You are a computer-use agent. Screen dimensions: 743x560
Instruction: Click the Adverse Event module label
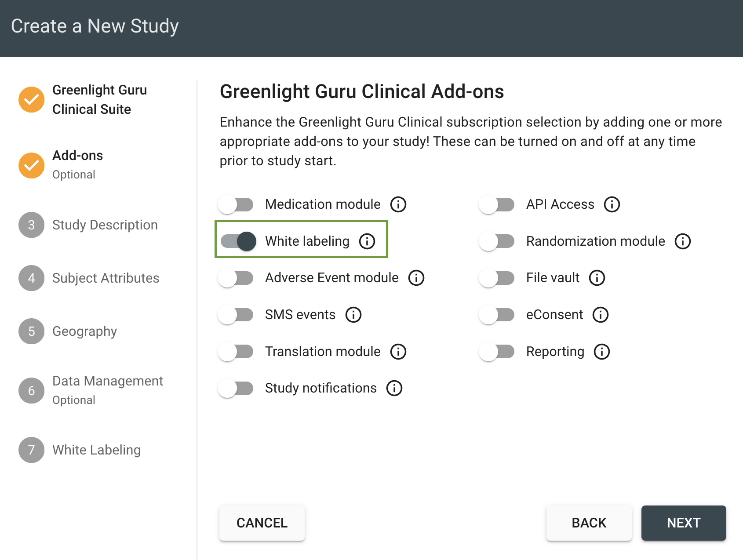tap(332, 278)
